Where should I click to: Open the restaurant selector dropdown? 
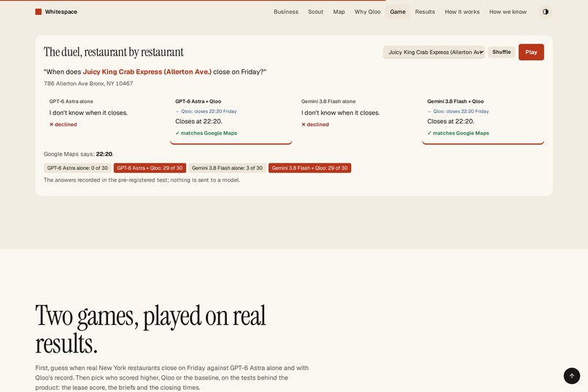click(434, 52)
